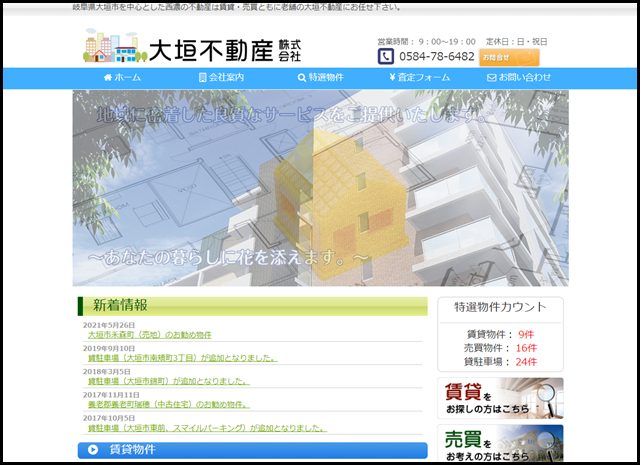Screen dimensions: 640x465
Task: Open the 大垣市禾森町(売地) news link
Action: [x=150, y=335]
